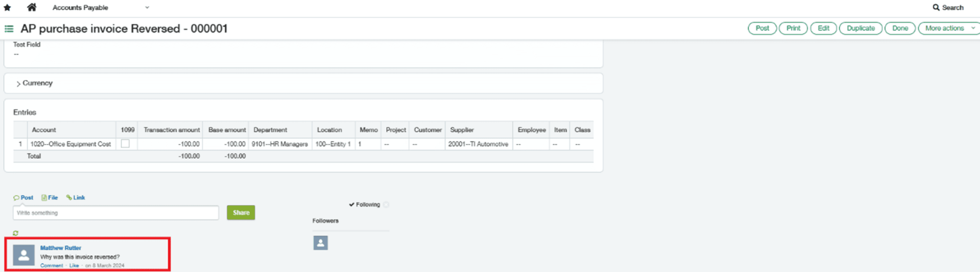
Task: Select the File tab in the feed
Action: pos(50,197)
